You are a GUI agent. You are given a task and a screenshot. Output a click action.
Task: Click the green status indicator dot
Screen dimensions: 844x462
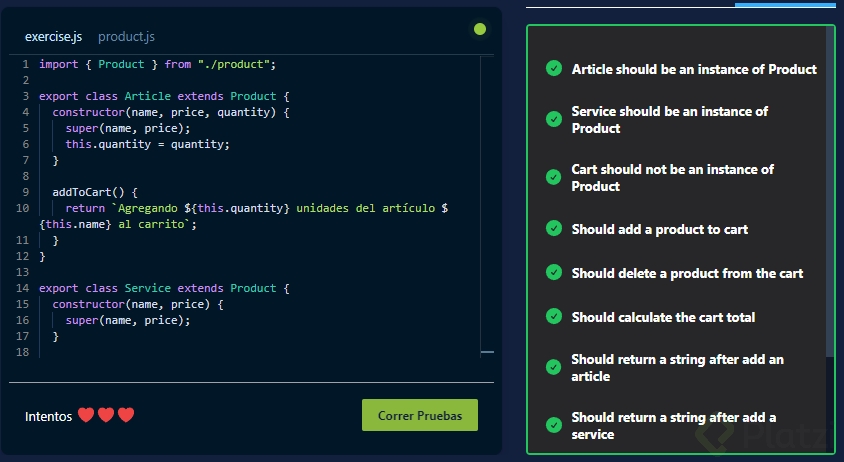point(480,29)
